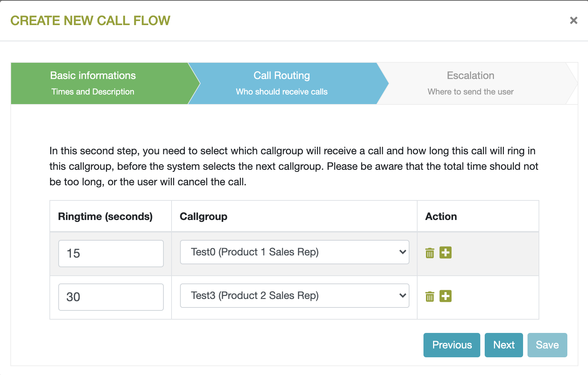Expand the Test3 (Product 2 Sales Rep) dropdown
Image resolution: width=588 pixels, height=375 pixels.
pyautogui.click(x=294, y=296)
